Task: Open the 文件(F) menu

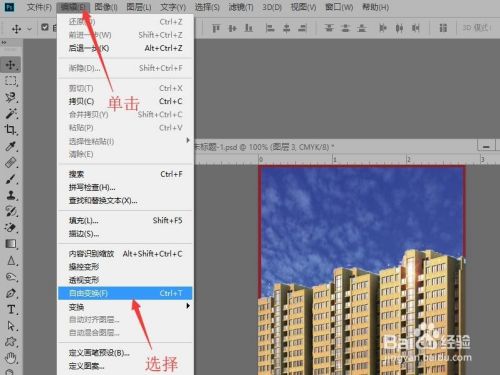Action: point(39,7)
